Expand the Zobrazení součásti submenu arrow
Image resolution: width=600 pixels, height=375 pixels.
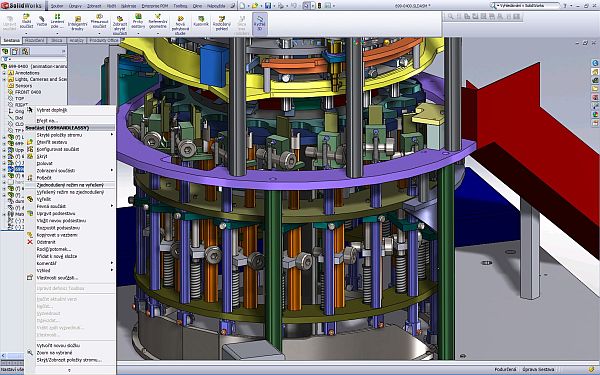click(x=112, y=170)
